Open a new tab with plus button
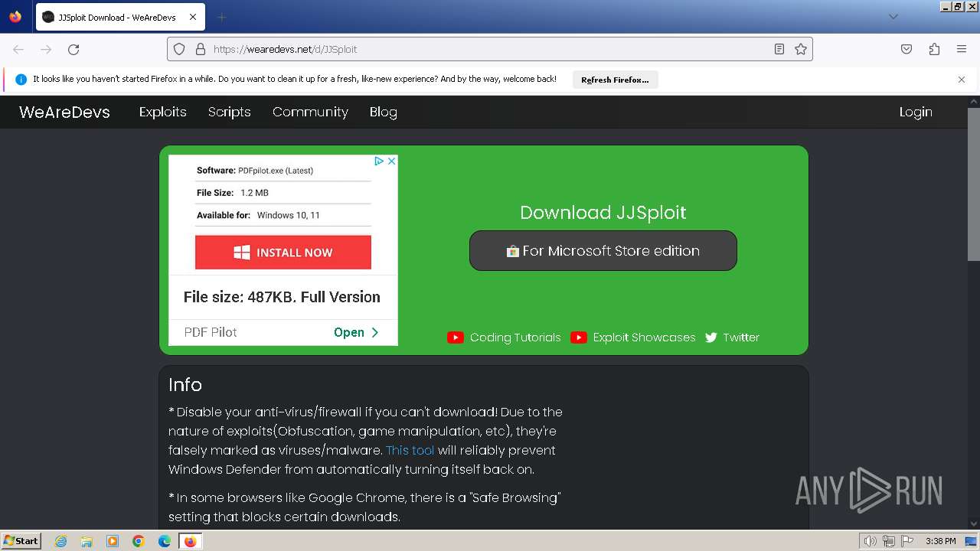Screen dimensions: 980x551 (221, 17)
